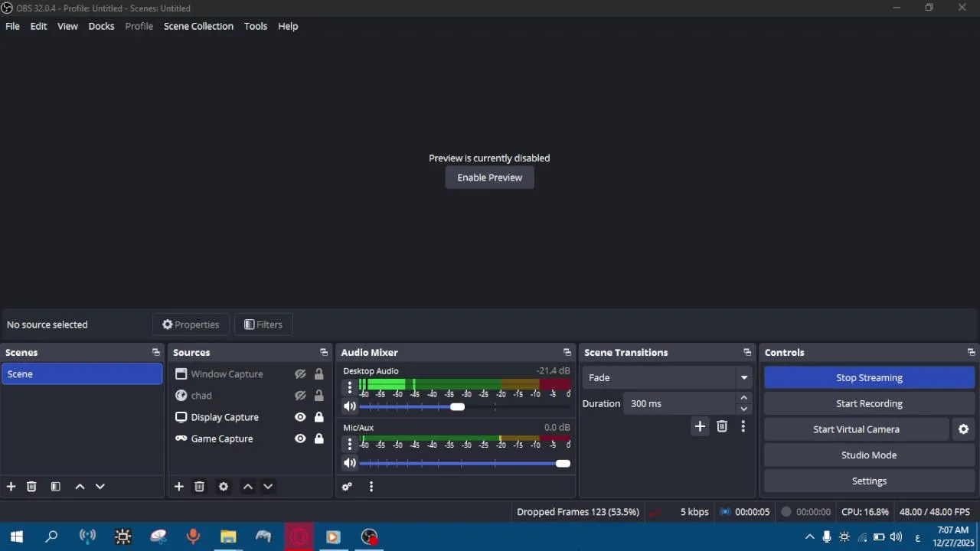Pop out the Controls dock
Screen dimensions: 980x551
pos(971,353)
